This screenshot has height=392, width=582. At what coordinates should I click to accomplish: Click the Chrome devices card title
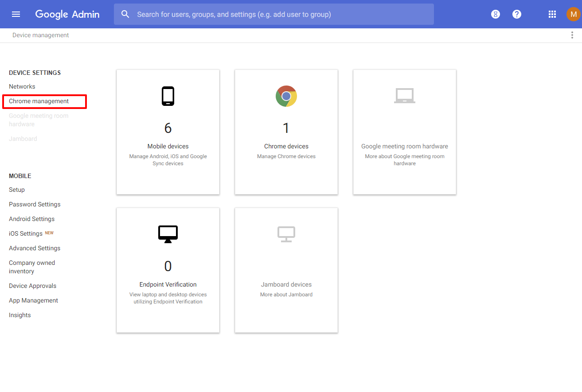(286, 146)
